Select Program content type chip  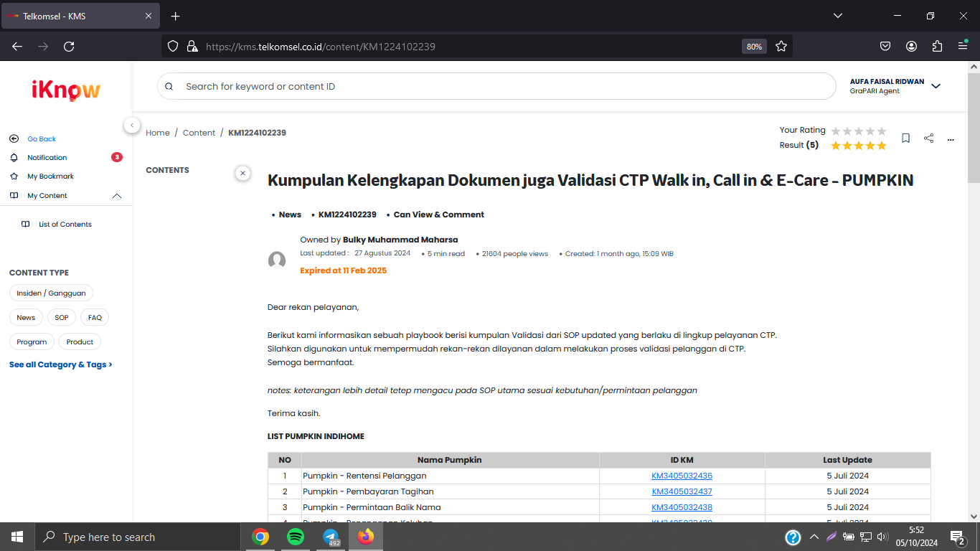(x=32, y=342)
